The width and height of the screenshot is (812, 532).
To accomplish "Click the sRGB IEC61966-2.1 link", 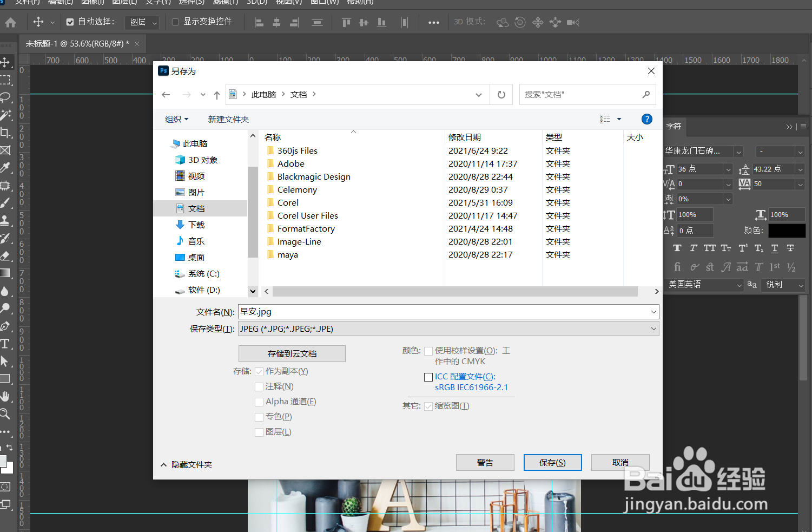I will point(472,387).
